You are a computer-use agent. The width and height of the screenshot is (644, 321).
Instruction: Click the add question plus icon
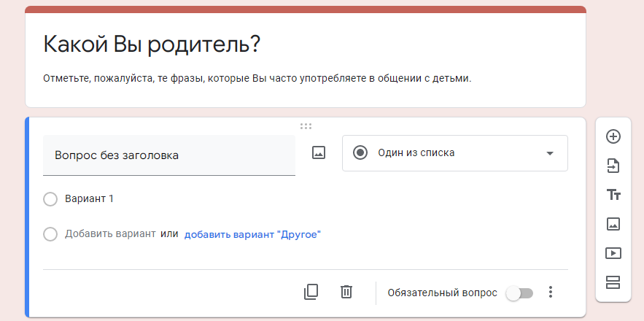pyautogui.click(x=613, y=136)
